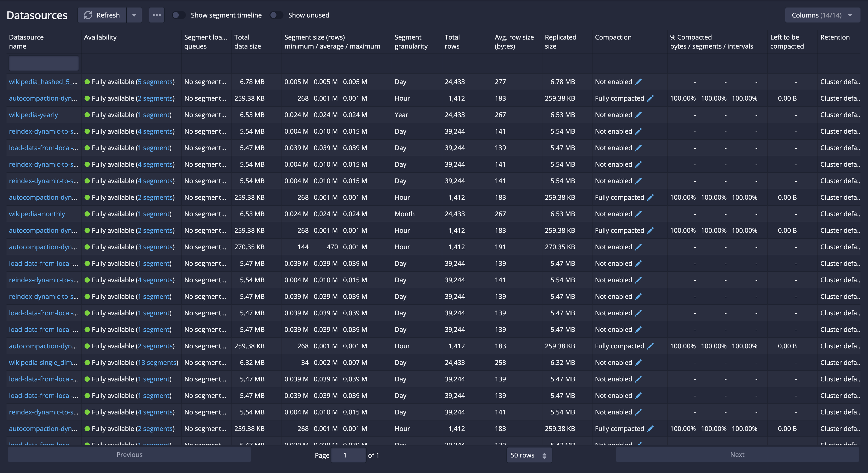The width and height of the screenshot is (868, 473).
Task: Sort by Total rows column header
Action: 452,42
